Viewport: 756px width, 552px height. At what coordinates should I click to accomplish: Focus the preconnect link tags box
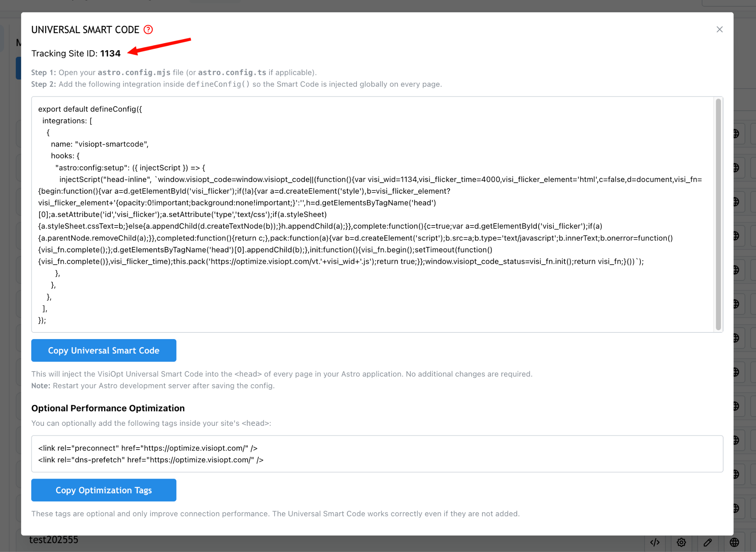pyautogui.click(x=377, y=454)
